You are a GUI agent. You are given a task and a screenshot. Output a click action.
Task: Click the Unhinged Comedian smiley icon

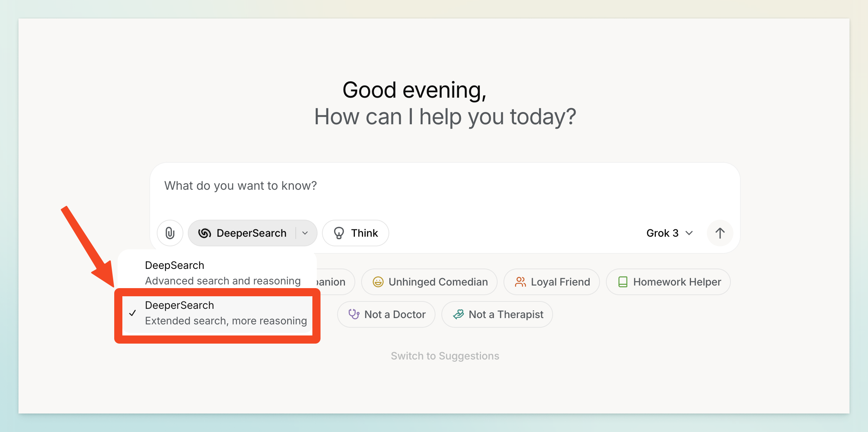click(378, 282)
